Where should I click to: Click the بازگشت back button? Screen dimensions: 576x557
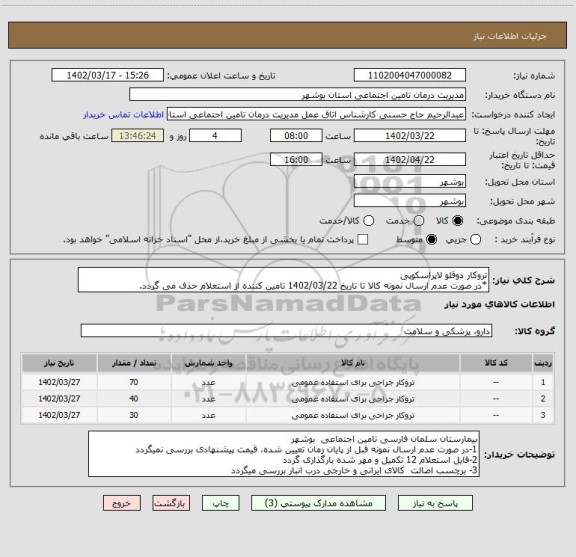tap(171, 503)
